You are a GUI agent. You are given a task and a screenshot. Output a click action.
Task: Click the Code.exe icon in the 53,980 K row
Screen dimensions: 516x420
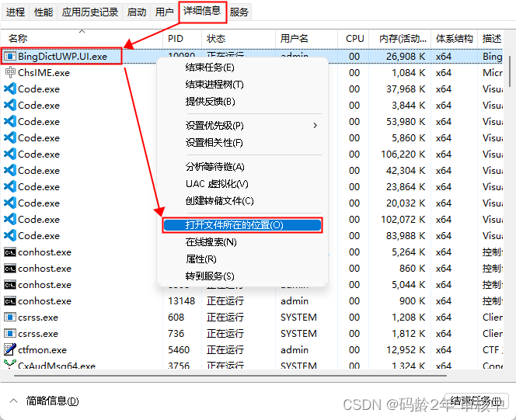click(10, 121)
